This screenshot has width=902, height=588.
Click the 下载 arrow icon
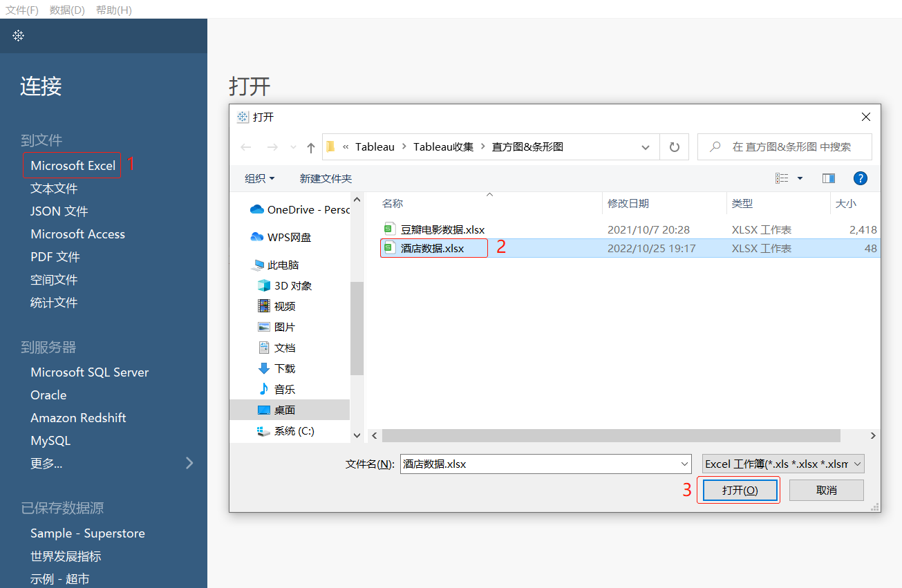pos(264,368)
